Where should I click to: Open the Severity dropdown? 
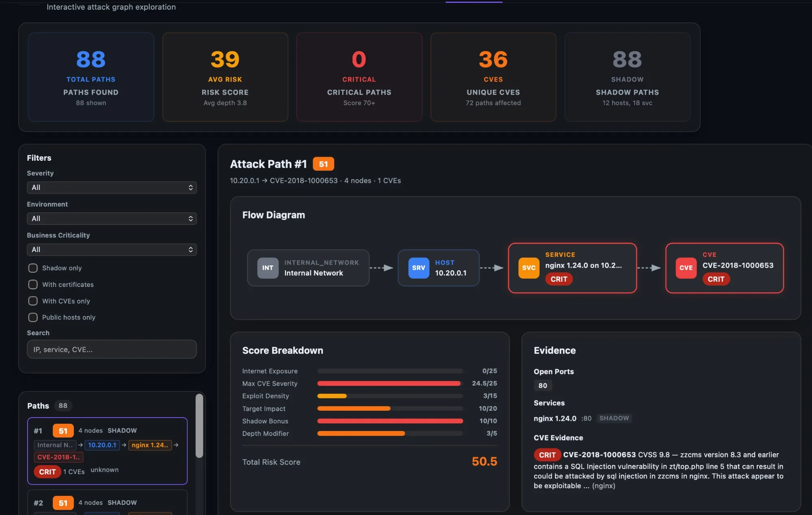112,187
